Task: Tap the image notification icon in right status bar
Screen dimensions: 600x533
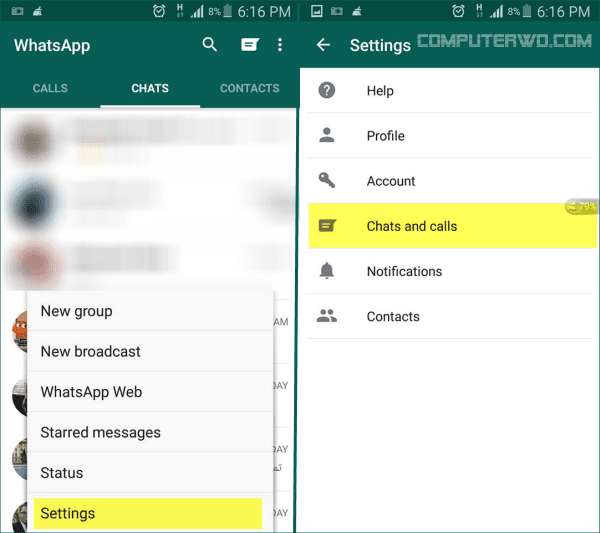Action: pyautogui.click(x=316, y=11)
